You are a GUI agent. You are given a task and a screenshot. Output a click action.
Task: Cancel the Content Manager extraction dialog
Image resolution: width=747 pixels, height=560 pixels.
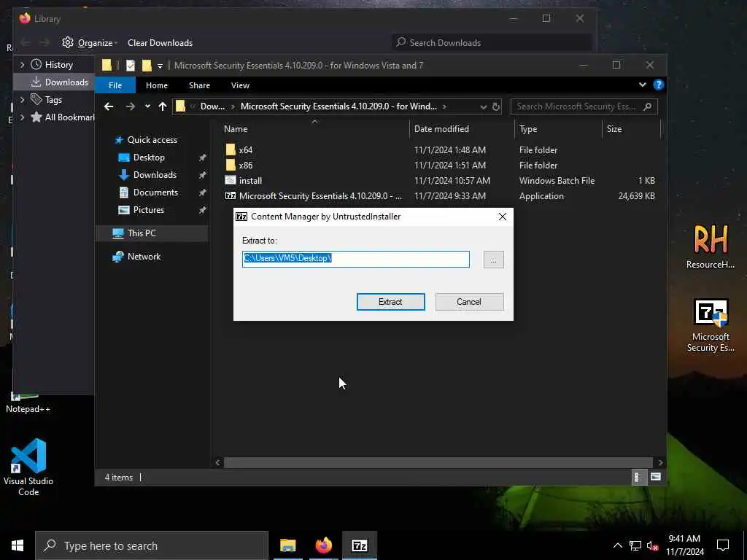[x=469, y=302]
